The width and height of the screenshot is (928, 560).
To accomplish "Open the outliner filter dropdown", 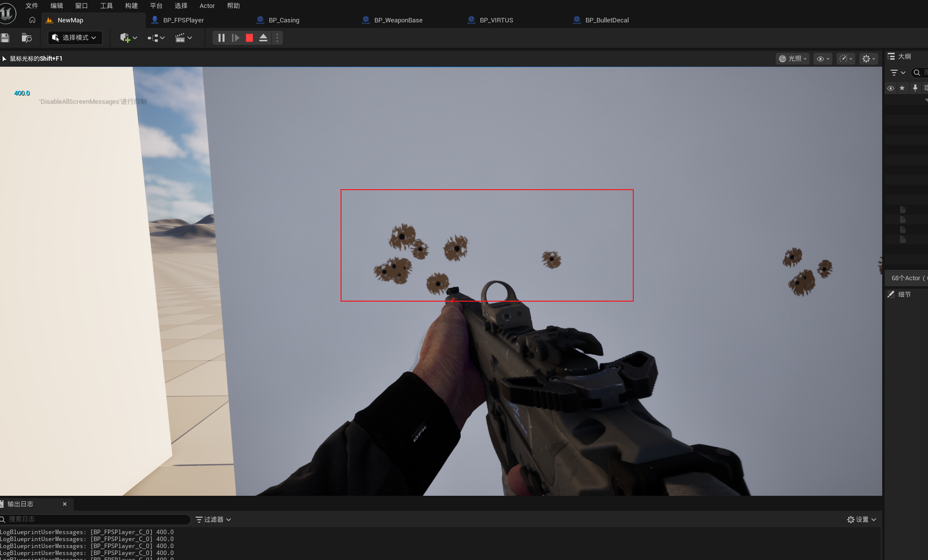I will pyautogui.click(x=898, y=73).
